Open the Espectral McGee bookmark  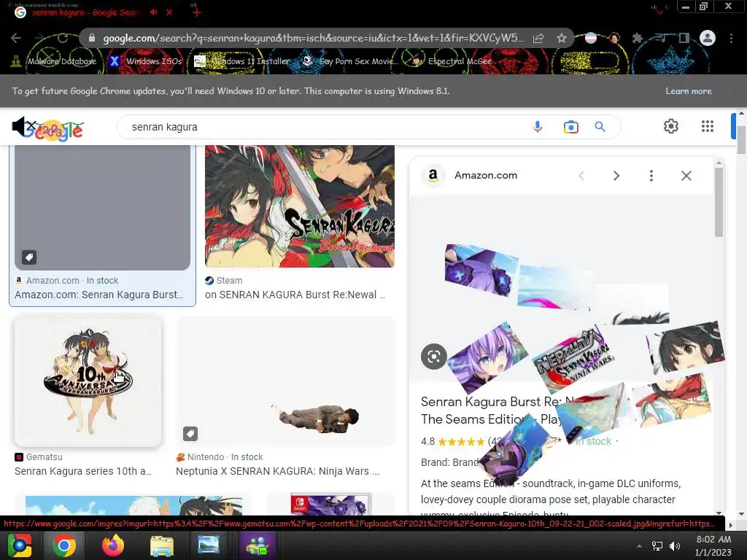click(x=452, y=61)
